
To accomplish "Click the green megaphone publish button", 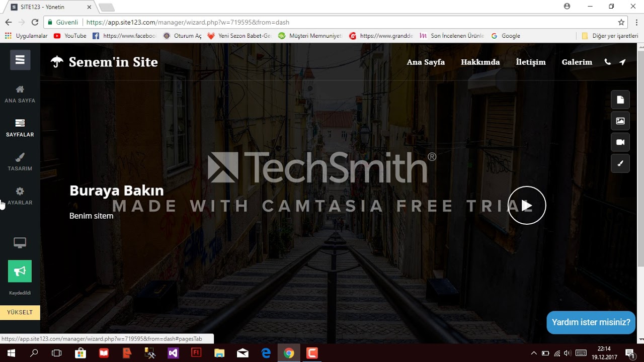I will tap(20, 271).
